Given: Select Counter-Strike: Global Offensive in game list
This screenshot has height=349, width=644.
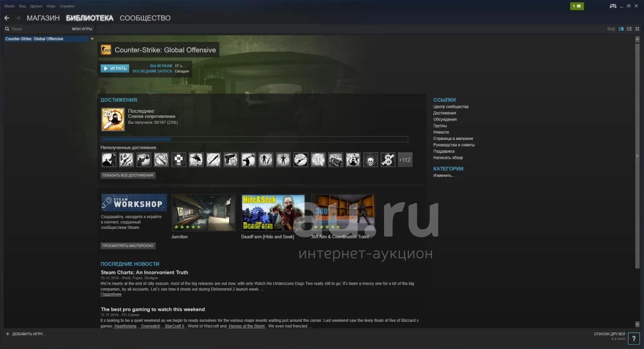Looking at the screenshot, I should click(46, 39).
